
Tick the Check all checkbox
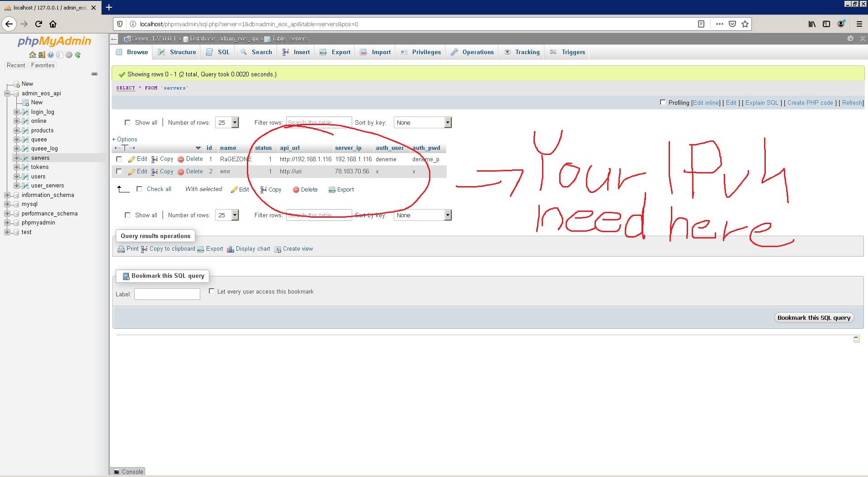tap(139, 189)
